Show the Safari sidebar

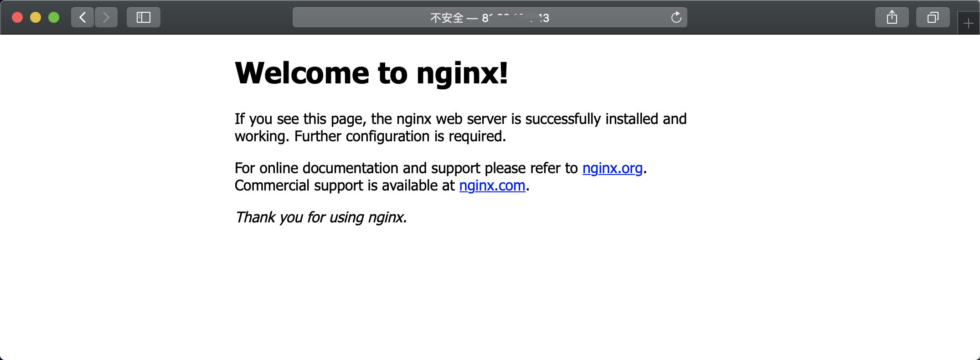coord(144,17)
